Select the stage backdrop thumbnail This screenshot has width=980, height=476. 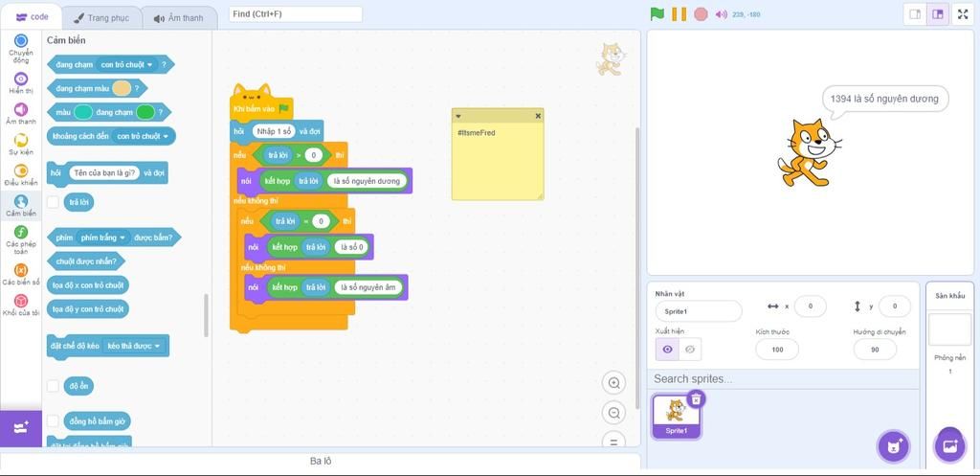949,329
